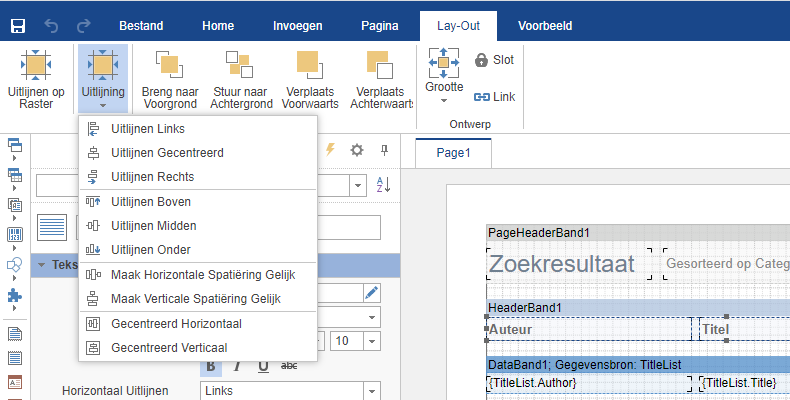Toggle the Slot lock option
The image size is (790, 400).
pos(494,60)
